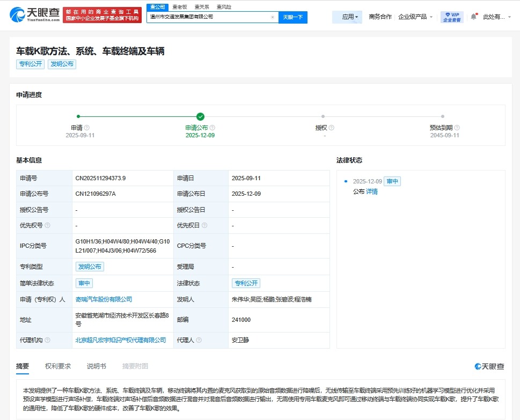Image resolution: width=520 pixels, height=420 pixels.
Task: Click the green check node at 申请公布
Action: coord(200,115)
